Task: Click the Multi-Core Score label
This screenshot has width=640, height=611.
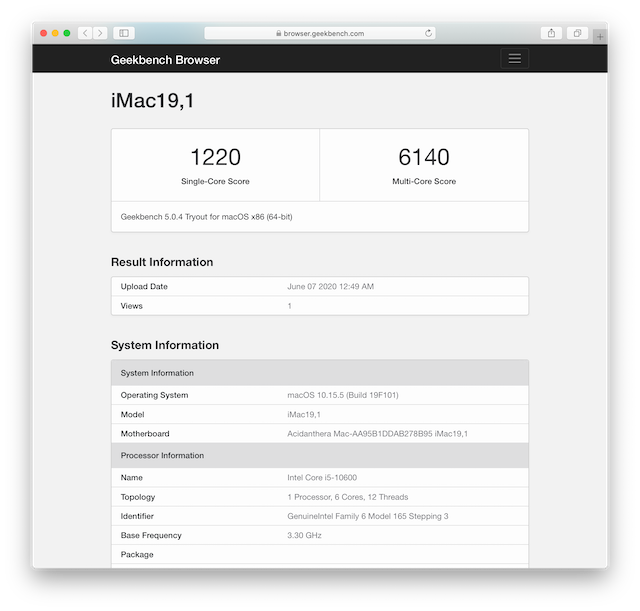Action: point(424,181)
